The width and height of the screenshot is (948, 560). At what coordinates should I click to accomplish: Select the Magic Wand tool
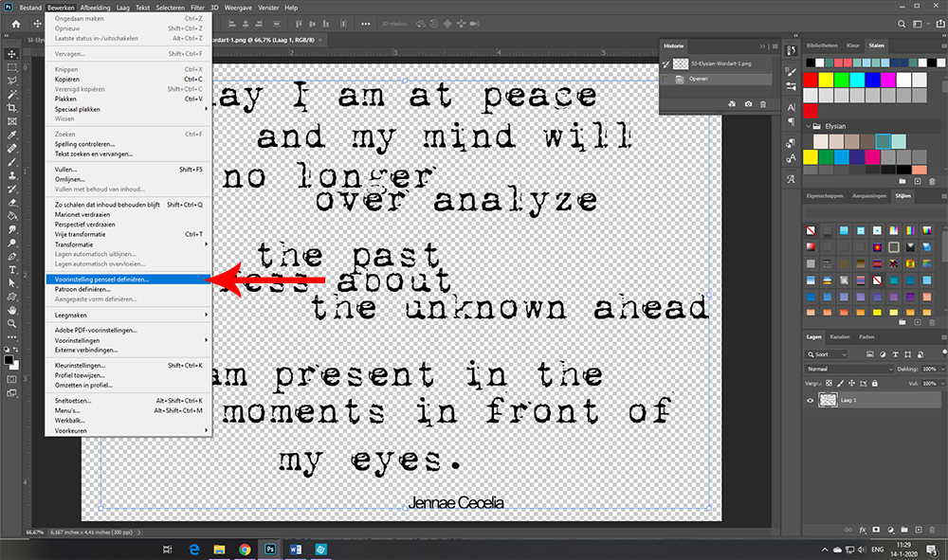pyautogui.click(x=11, y=94)
